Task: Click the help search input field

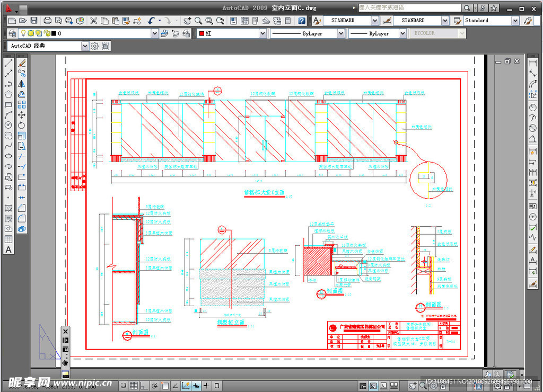Action: pos(409,8)
